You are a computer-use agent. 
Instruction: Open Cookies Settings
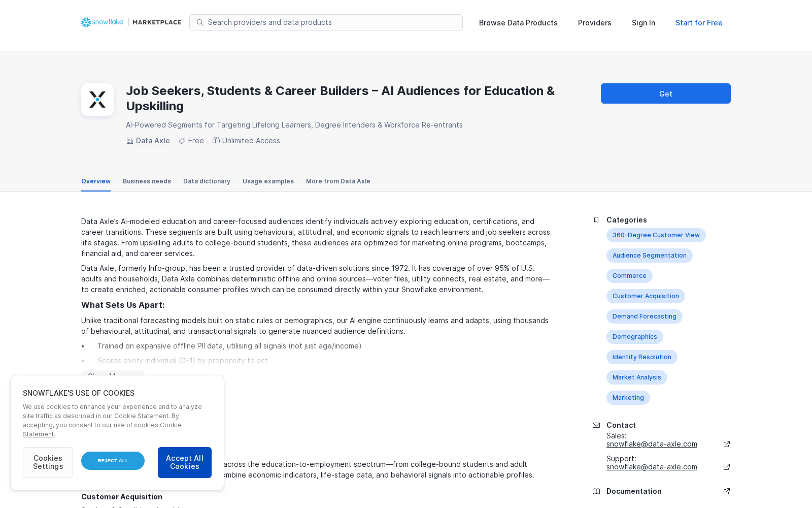point(48,462)
